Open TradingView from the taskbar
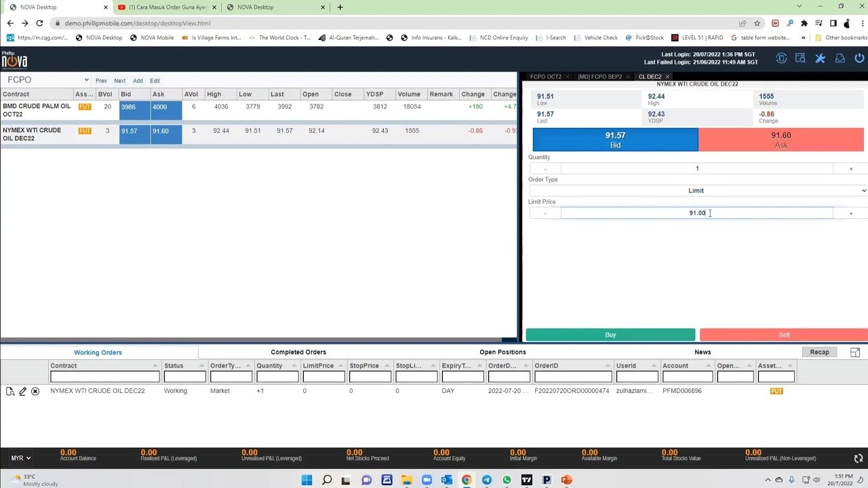 tap(527, 480)
